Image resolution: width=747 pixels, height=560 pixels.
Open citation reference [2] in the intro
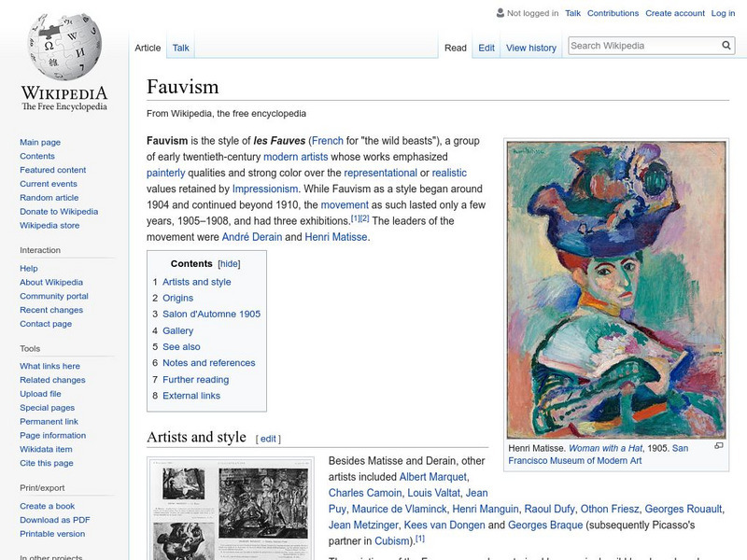pos(364,218)
